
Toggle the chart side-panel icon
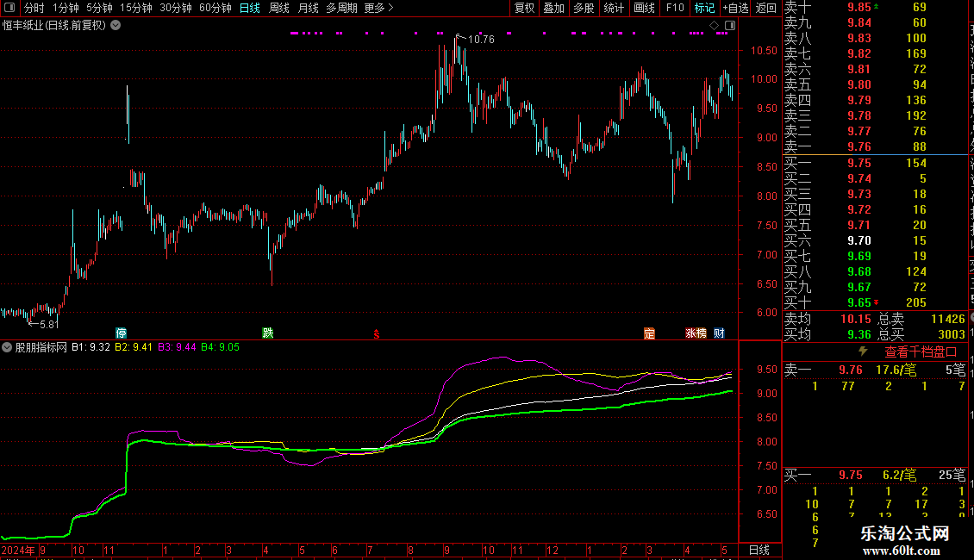click(x=730, y=25)
